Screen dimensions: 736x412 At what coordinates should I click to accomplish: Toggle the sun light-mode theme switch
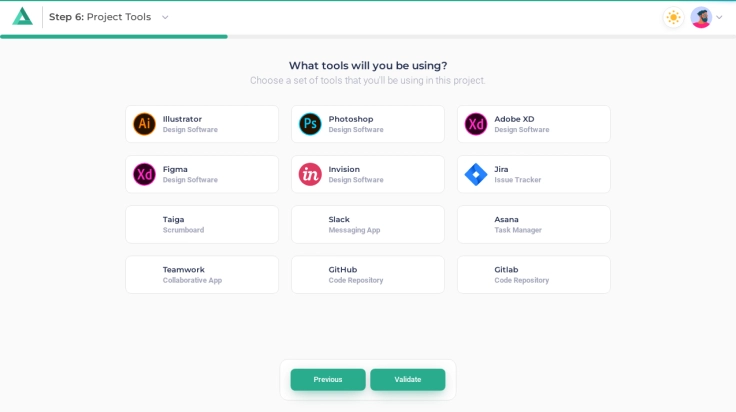point(673,17)
